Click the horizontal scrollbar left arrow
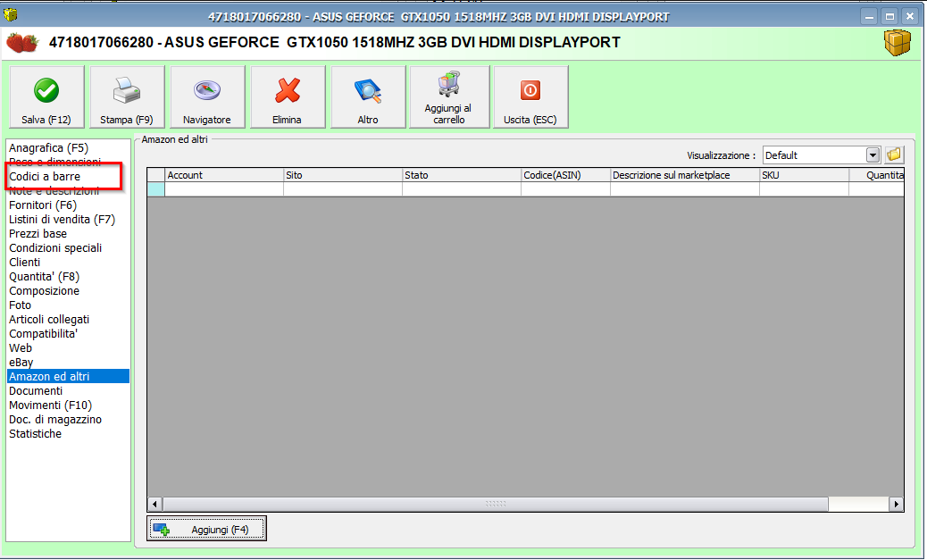The height and width of the screenshot is (560, 927). pyautogui.click(x=154, y=505)
